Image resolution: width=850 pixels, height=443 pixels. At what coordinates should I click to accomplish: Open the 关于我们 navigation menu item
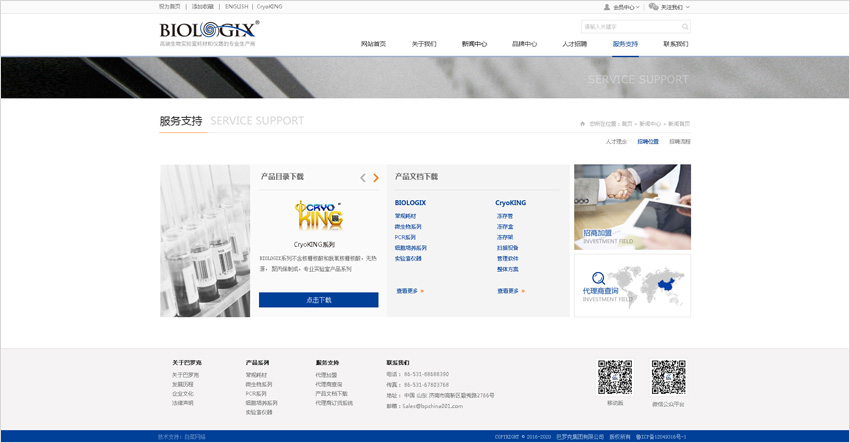pyautogui.click(x=424, y=44)
